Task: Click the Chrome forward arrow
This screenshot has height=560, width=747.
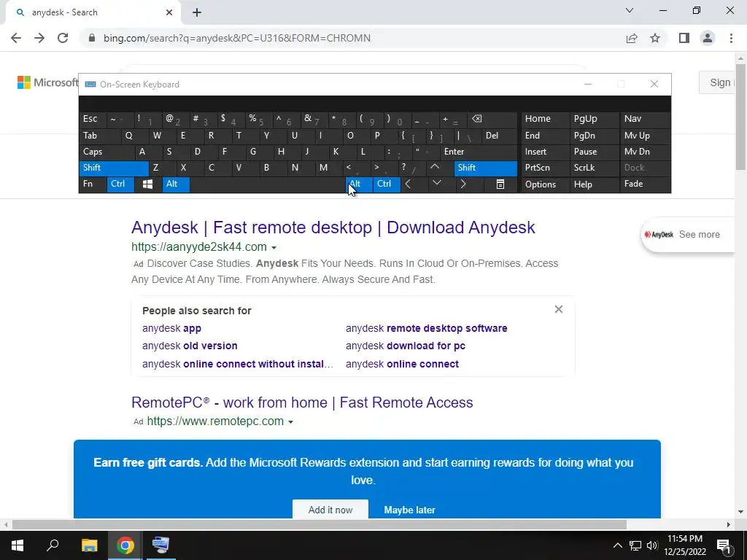Action: pos(39,38)
